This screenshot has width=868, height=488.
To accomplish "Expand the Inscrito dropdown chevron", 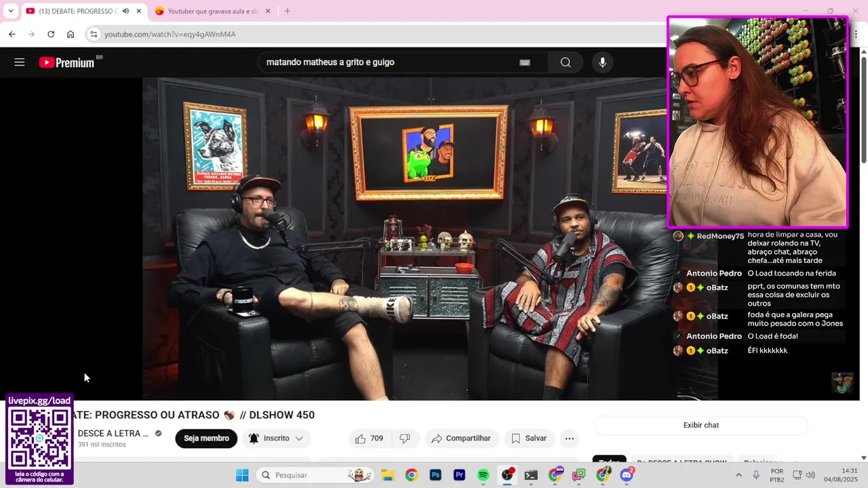I will click(x=299, y=439).
